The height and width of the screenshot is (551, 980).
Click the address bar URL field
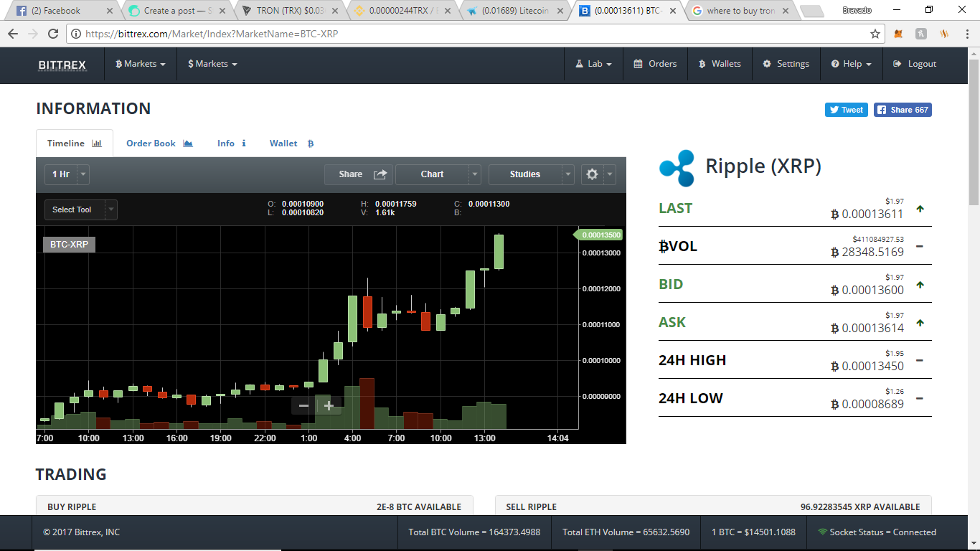tap(473, 34)
